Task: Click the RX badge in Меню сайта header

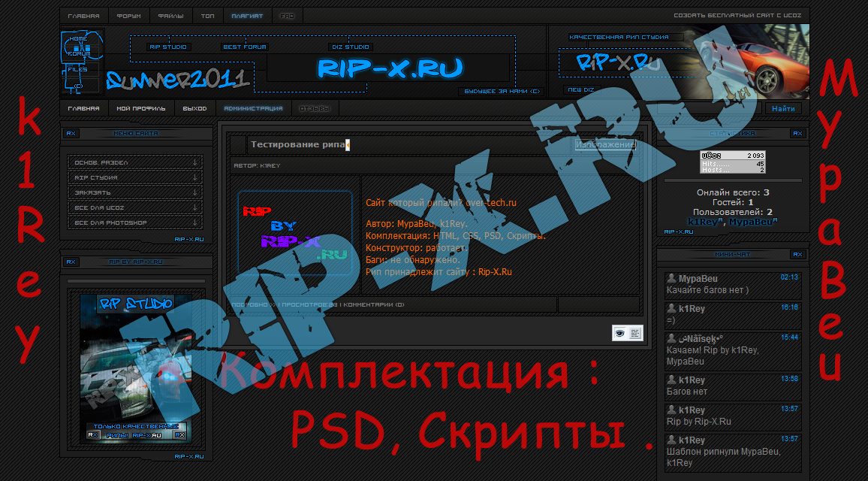Action: [71, 134]
